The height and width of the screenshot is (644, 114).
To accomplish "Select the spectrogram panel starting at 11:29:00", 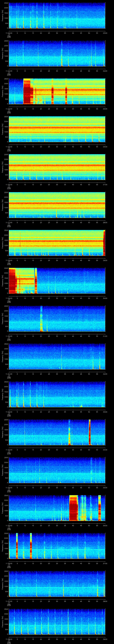I will click(57, 281).
